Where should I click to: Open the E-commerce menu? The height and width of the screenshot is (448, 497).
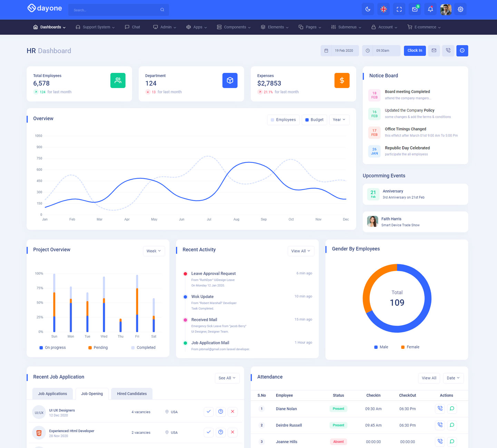[424, 27]
